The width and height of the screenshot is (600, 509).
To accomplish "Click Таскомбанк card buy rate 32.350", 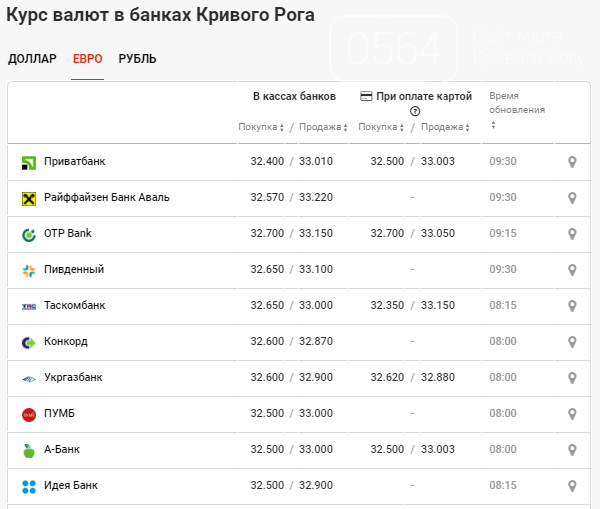I will (387, 305).
